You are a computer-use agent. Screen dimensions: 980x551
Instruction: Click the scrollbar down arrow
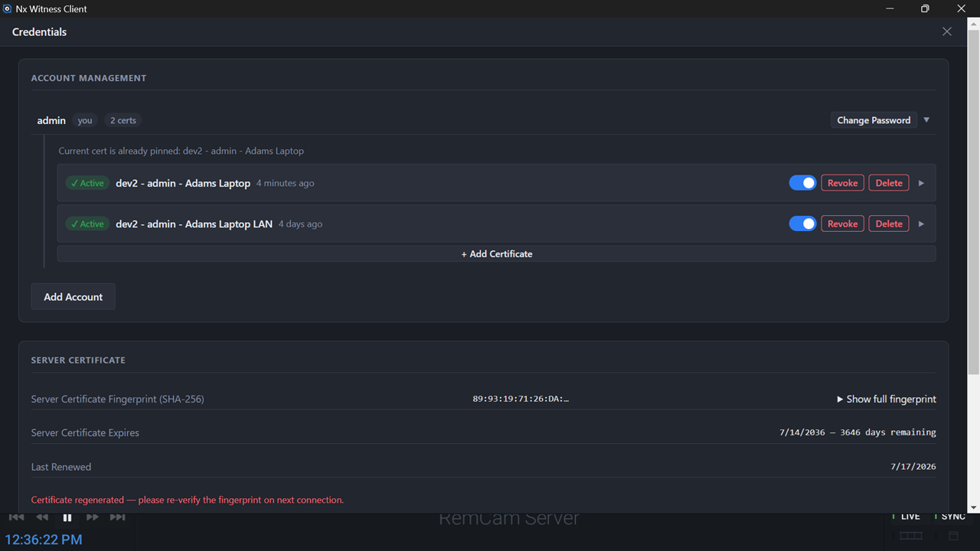point(974,507)
